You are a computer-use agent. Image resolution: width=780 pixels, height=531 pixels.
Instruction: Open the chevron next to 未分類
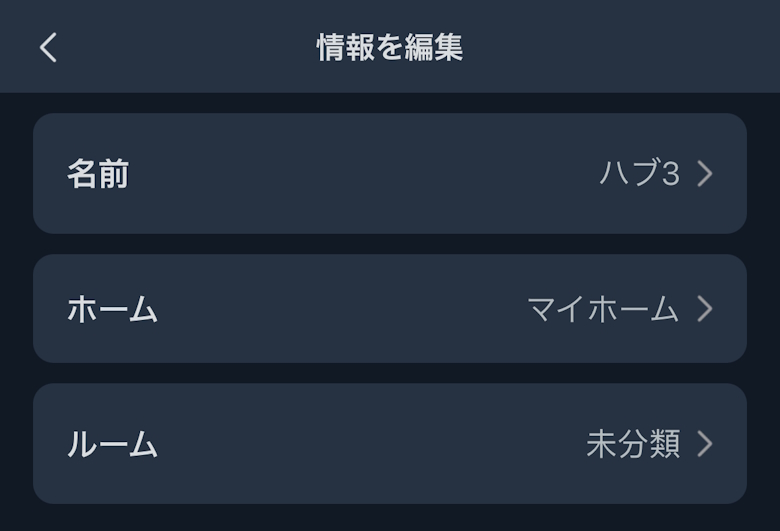705,444
